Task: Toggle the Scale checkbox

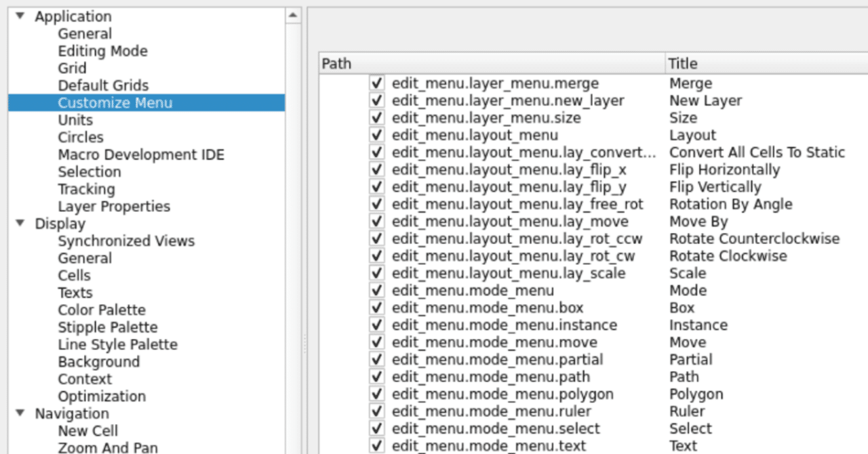Action: 376,272
